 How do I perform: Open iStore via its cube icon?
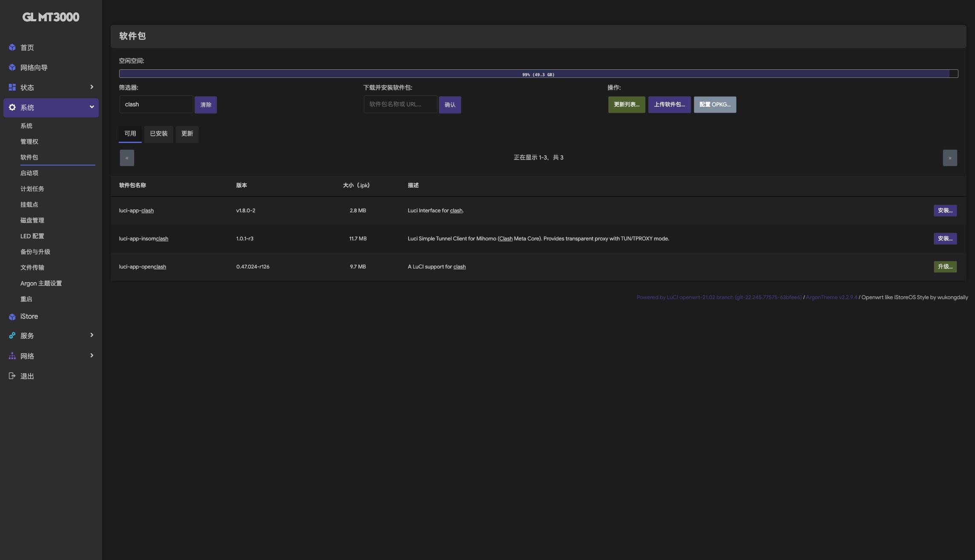[x=12, y=317]
